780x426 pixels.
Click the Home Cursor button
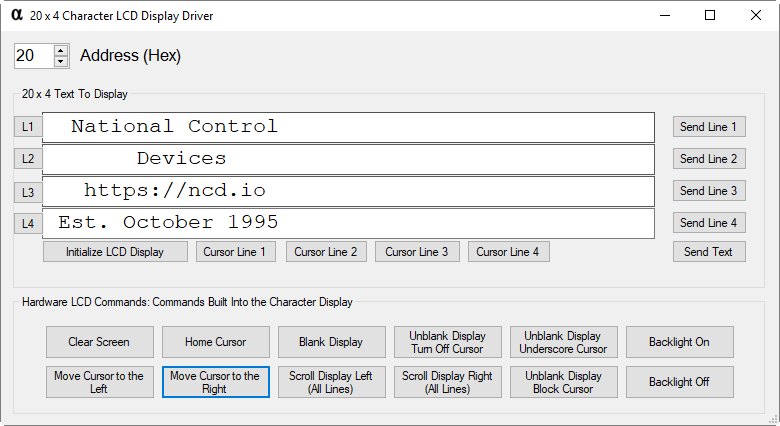215,342
